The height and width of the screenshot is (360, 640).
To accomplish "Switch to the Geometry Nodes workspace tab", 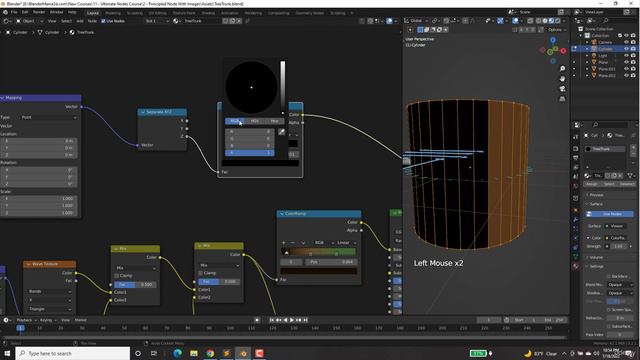I will pyautogui.click(x=310, y=13).
